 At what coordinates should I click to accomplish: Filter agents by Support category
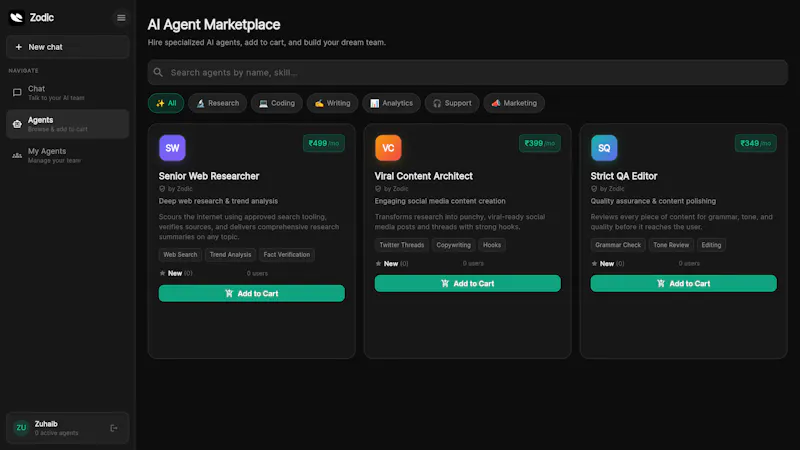pyautogui.click(x=452, y=103)
